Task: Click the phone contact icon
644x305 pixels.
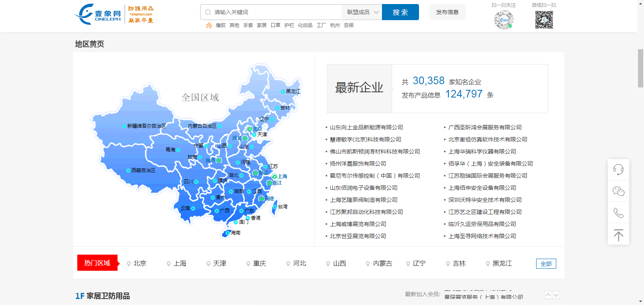Action: 618,213
